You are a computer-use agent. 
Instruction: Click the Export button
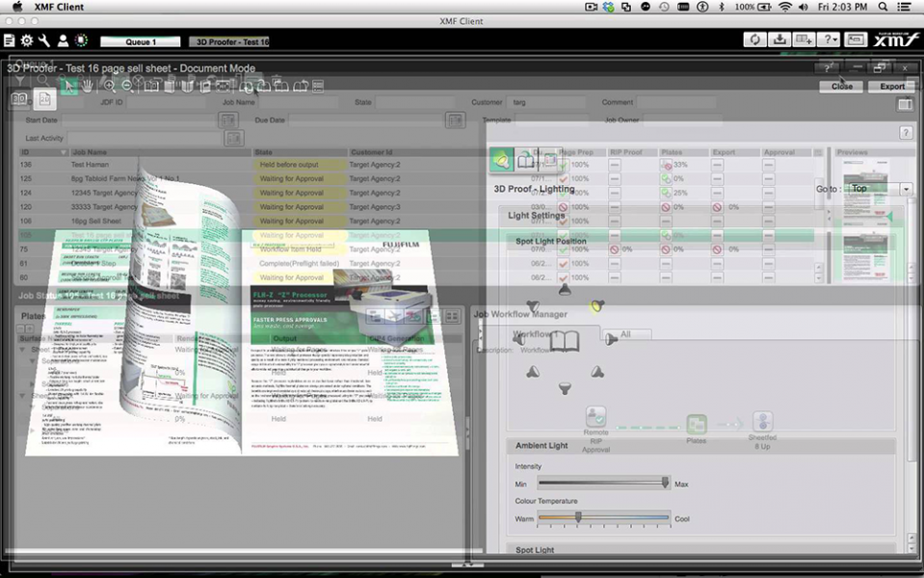pos(891,86)
